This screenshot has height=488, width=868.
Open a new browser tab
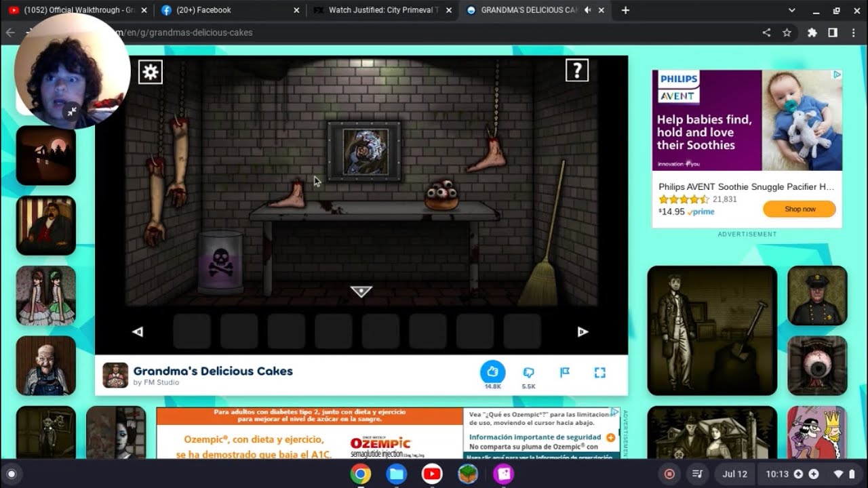[625, 10]
